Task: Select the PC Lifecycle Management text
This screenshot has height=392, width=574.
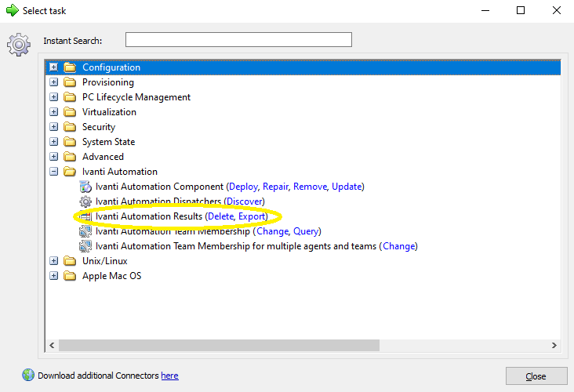Action: point(136,97)
